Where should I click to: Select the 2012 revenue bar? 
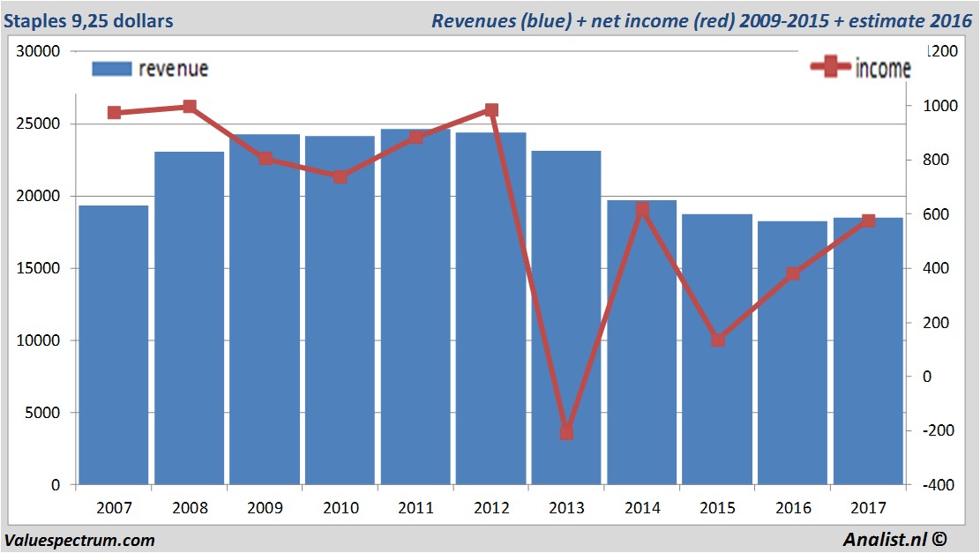pos(491,309)
